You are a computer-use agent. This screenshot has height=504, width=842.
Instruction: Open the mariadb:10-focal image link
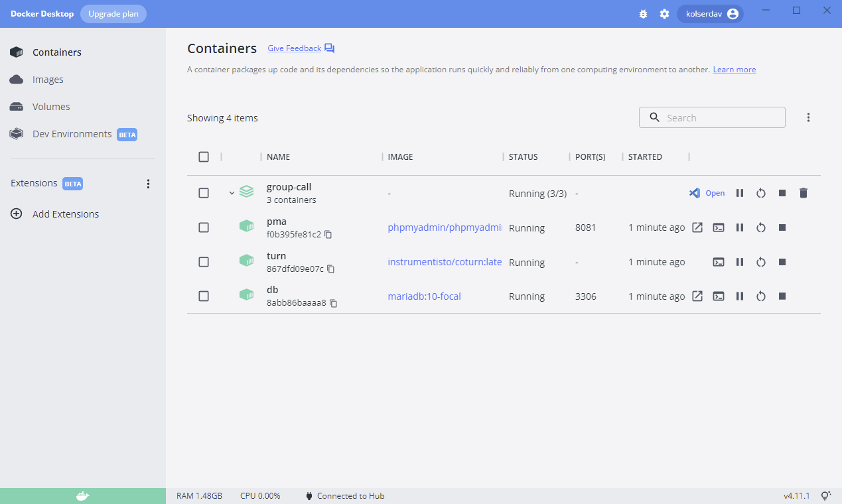(x=425, y=296)
